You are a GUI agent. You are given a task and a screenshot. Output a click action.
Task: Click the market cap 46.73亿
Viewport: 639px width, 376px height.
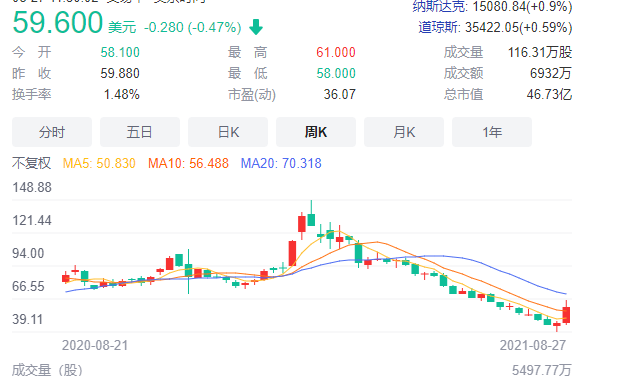[x=549, y=95]
